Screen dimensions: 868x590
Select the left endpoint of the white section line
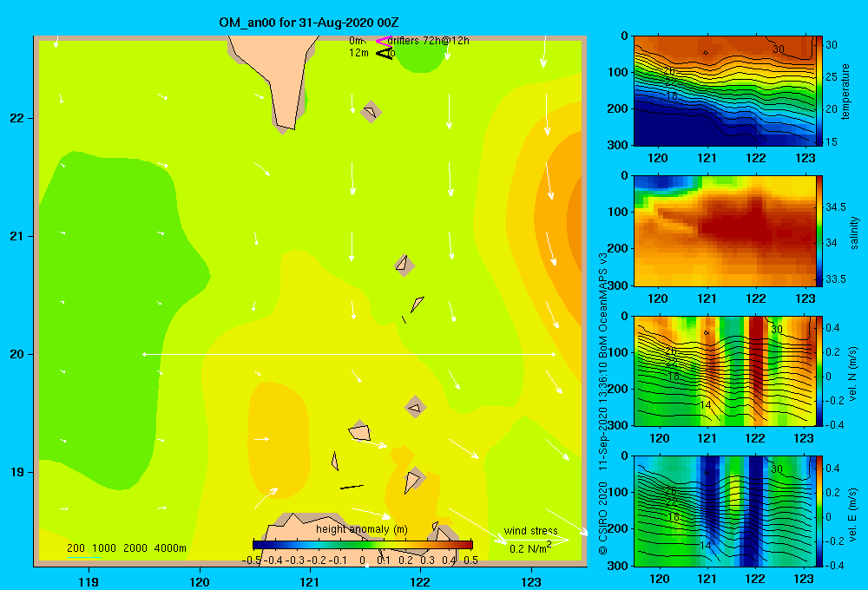coord(144,354)
